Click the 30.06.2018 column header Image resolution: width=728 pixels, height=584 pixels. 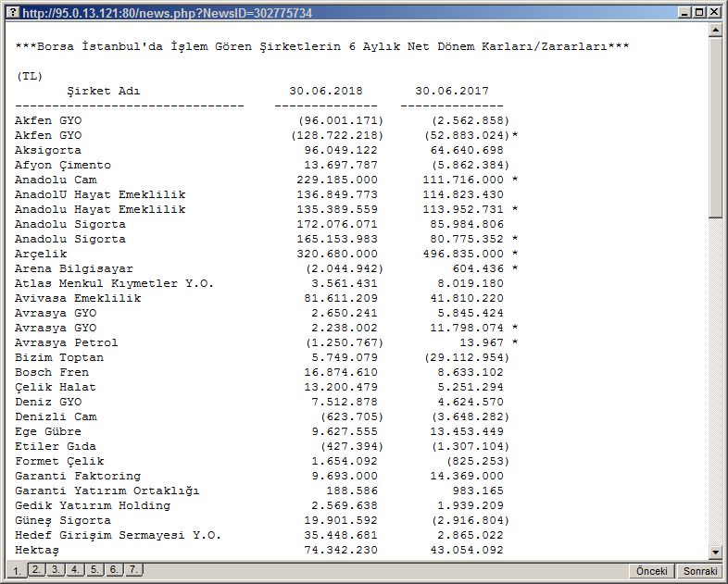326,91
